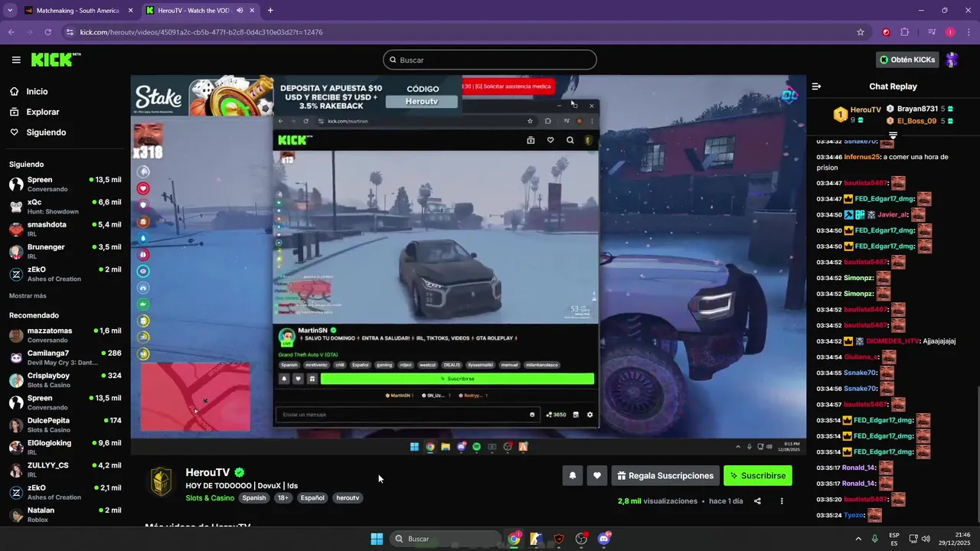Expand Mostrar más in following list
The image size is (980, 551).
click(28, 295)
